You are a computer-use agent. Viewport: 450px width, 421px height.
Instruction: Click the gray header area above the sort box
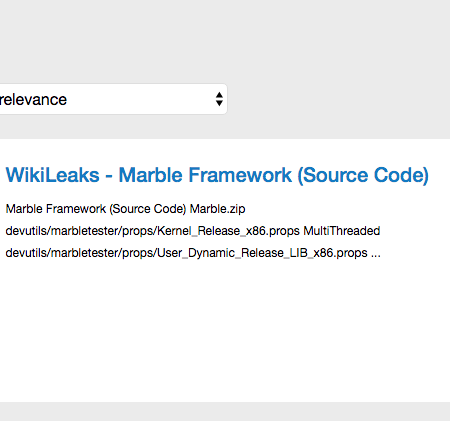coord(225,40)
